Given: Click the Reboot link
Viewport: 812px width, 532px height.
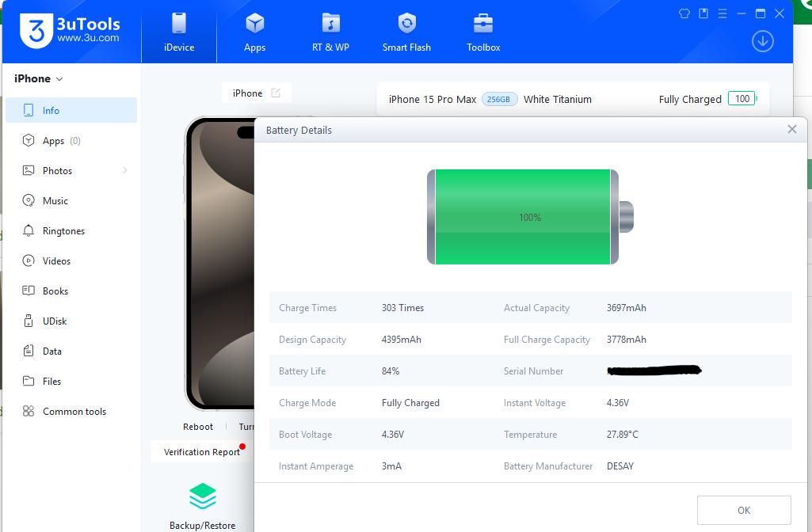Looking at the screenshot, I should coord(198,427).
